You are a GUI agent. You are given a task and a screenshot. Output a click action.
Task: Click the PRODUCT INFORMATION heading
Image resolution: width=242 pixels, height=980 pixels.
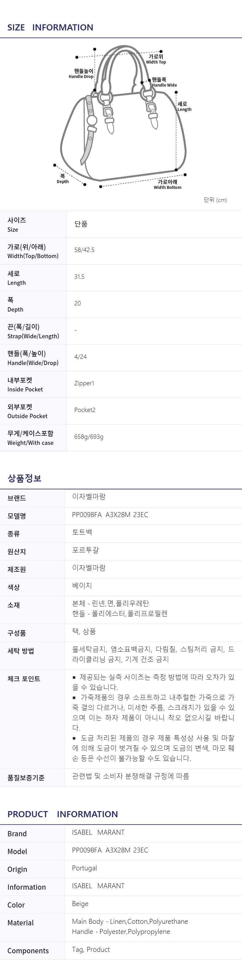(62, 814)
